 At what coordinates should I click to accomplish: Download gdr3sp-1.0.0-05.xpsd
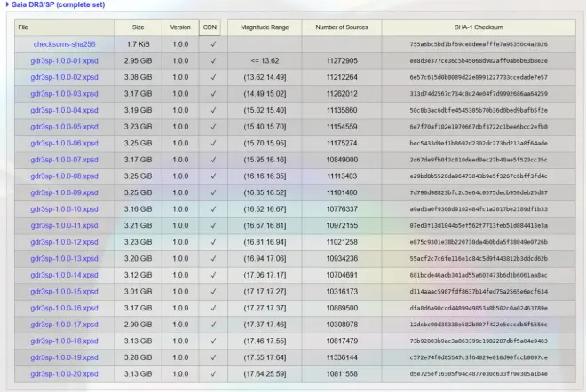[64, 127]
